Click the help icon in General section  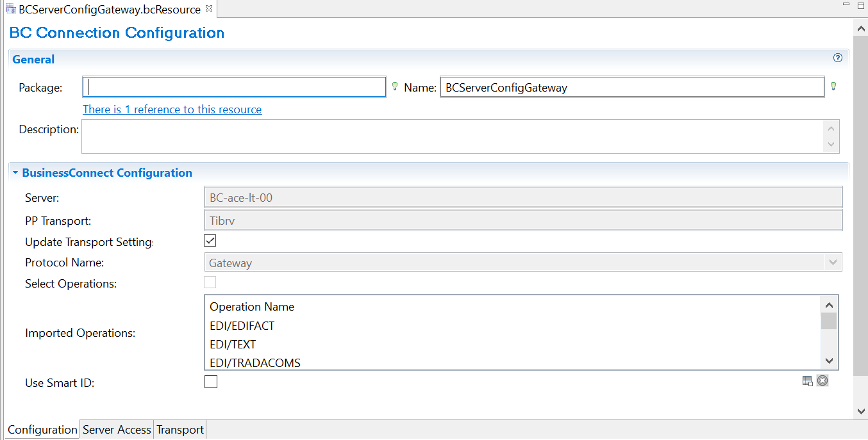click(837, 58)
